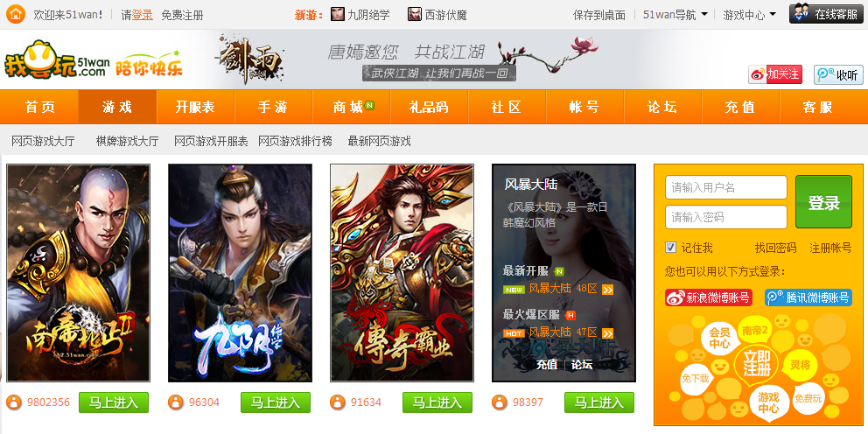The image size is (868, 434).
Task: Open the 西游伏魔 new game icon
Action: tap(415, 14)
